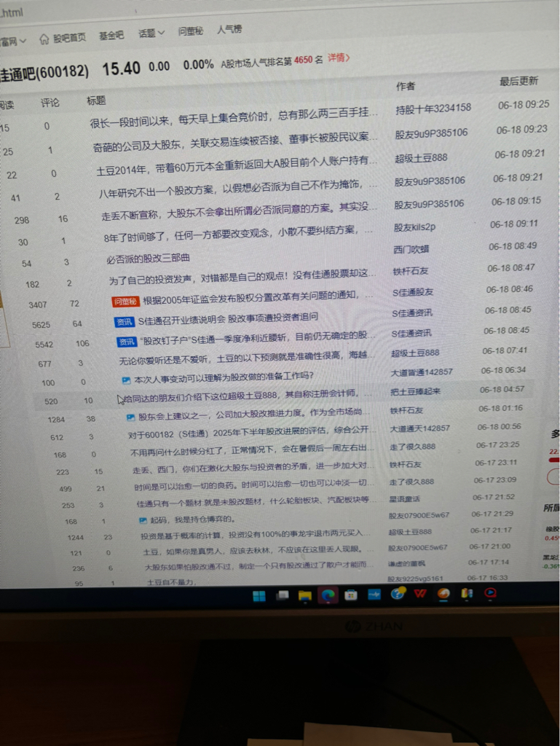Open post 必否派的股改三部曲
Viewport: 560px width, 746px height.
pyautogui.click(x=148, y=258)
